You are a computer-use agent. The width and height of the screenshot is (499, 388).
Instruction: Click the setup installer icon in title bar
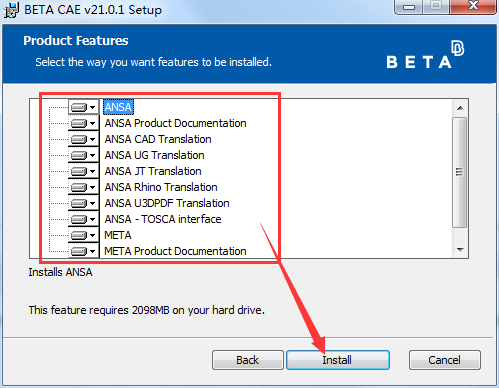tap(11, 10)
